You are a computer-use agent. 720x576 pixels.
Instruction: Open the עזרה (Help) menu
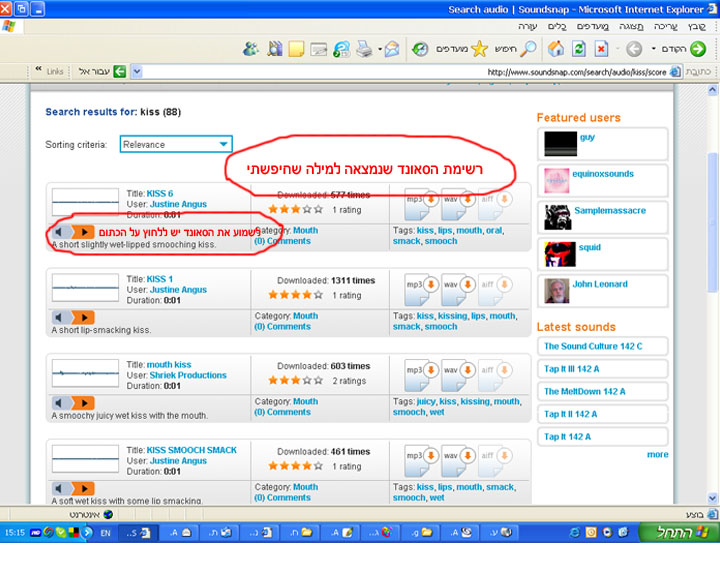coord(528,26)
